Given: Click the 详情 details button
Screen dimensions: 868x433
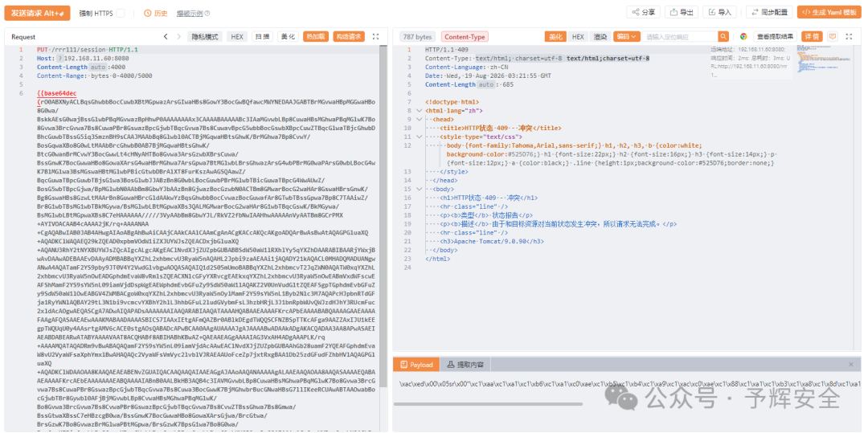Looking at the screenshot, I should (x=812, y=36).
